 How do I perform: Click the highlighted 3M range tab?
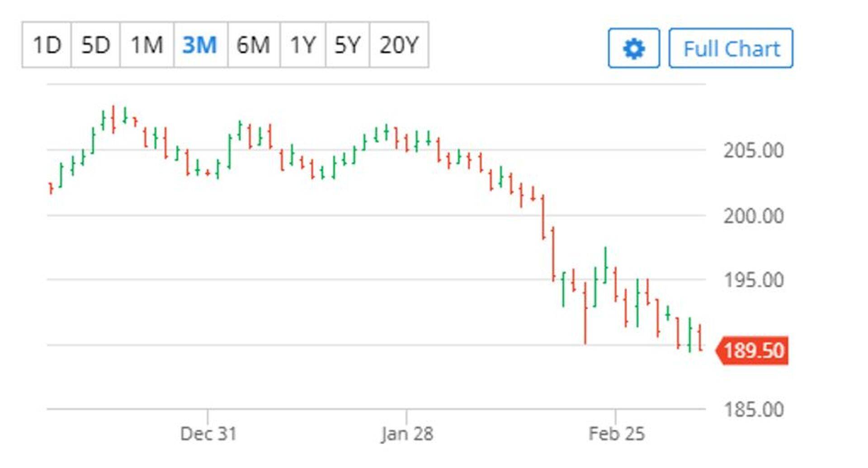click(200, 45)
